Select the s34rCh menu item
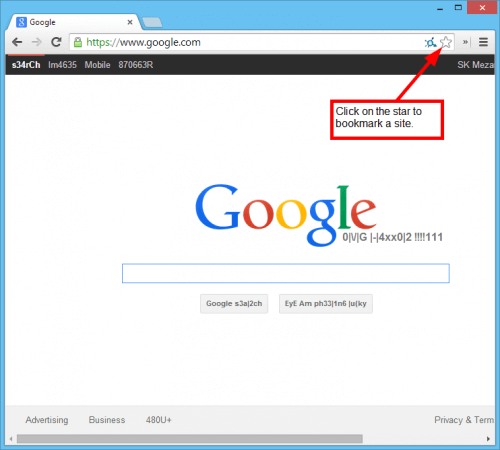 26,65
